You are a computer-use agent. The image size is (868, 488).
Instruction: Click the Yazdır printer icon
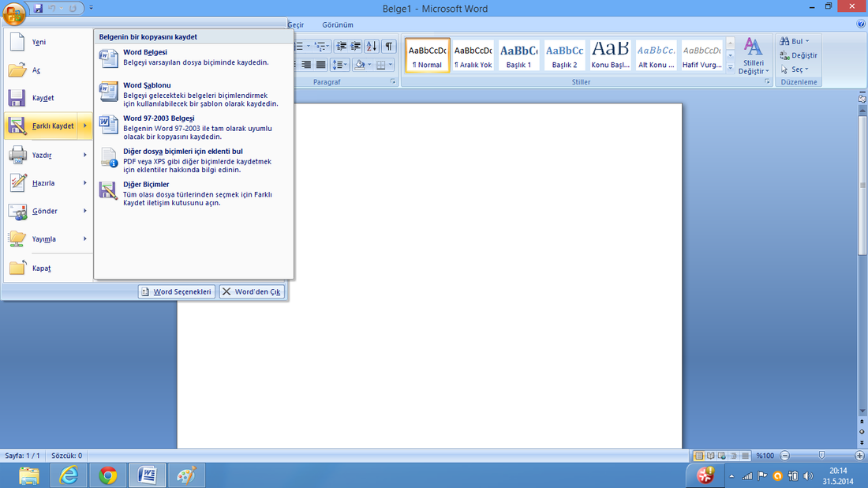(x=17, y=155)
